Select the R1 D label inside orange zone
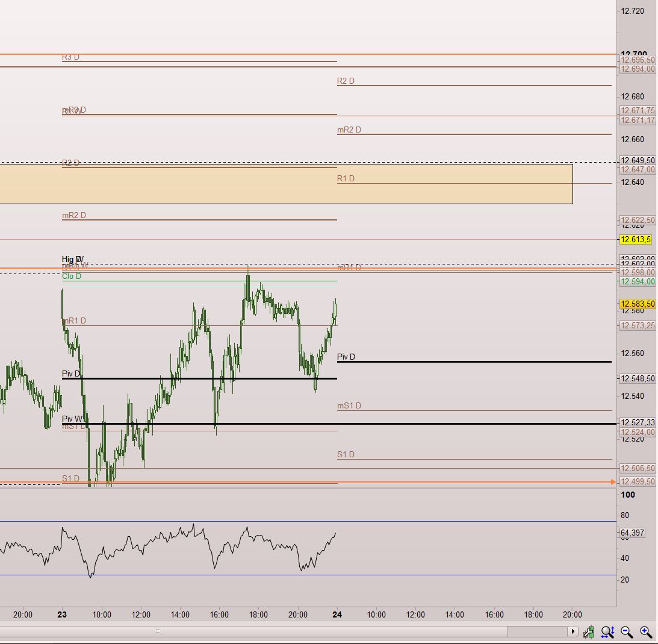 click(x=346, y=179)
